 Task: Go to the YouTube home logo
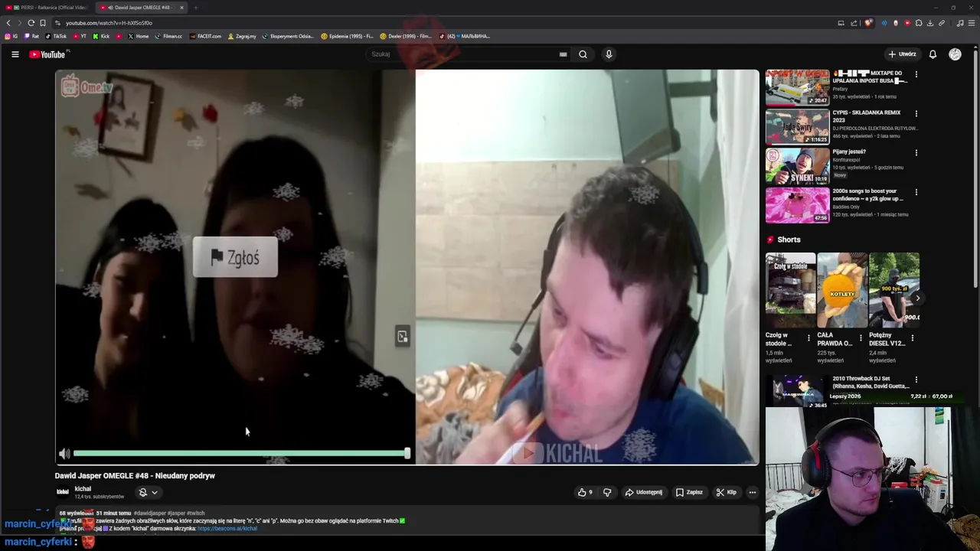[x=47, y=54]
